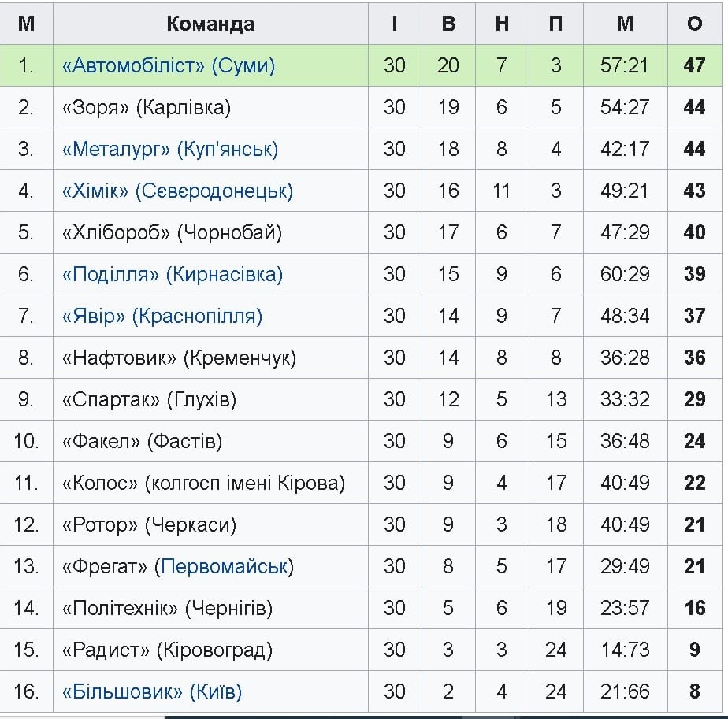Click the «Явір» (Краснопілля) link
This screenshot has width=728, height=719.
(162, 316)
